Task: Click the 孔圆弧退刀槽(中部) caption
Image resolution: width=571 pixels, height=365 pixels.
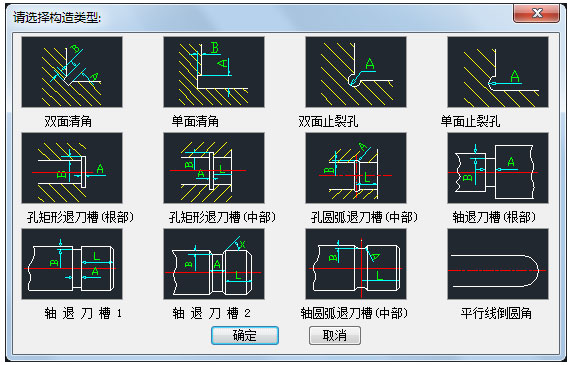Action: click(x=364, y=217)
